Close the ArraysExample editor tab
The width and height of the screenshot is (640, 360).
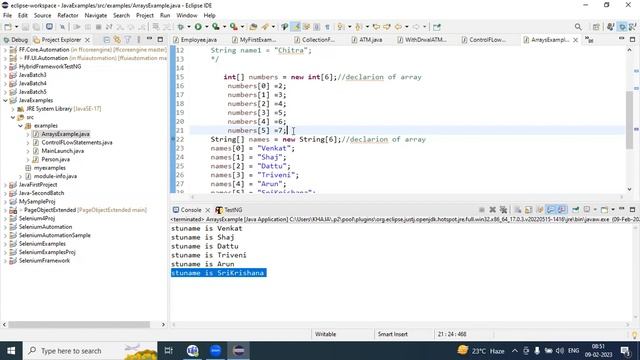tap(576, 40)
